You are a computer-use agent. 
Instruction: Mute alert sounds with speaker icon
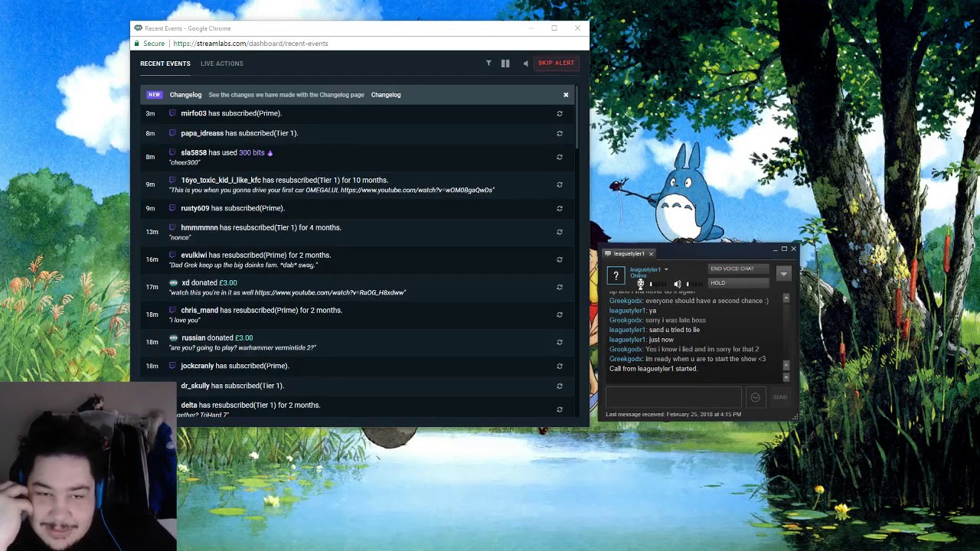pos(525,64)
